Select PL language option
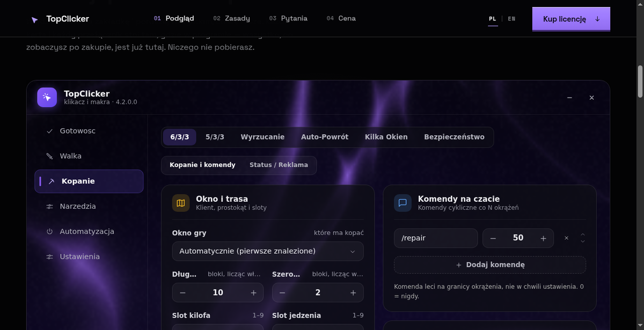The width and height of the screenshot is (644, 330). coord(492,19)
